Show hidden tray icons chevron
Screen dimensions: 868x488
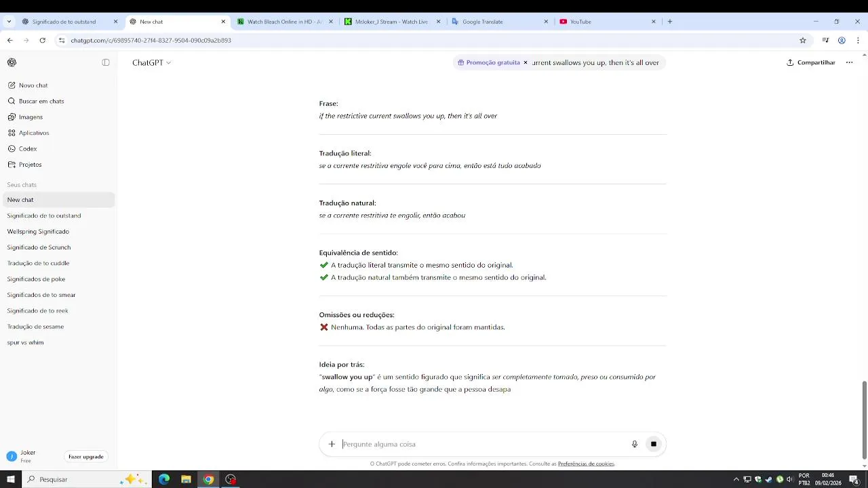(x=736, y=480)
